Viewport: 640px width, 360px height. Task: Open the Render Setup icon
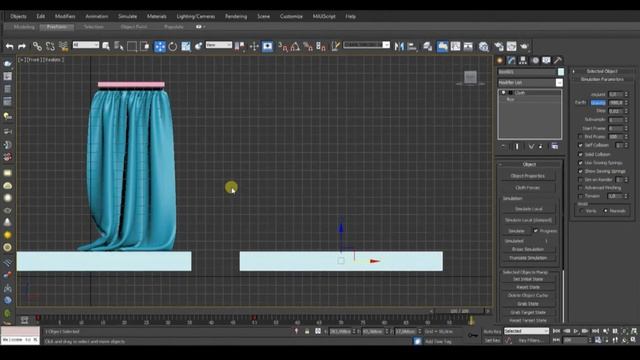click(x=499, y=47)
